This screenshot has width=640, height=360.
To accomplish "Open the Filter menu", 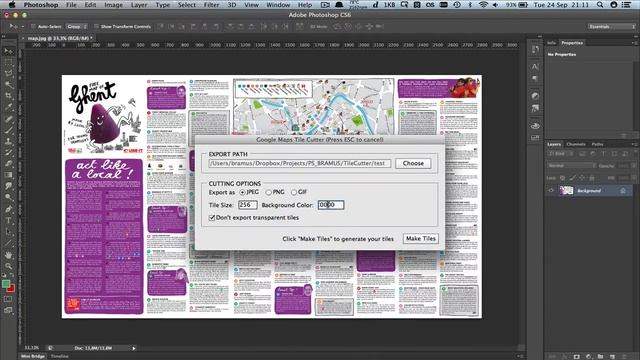I will point(211,5).
